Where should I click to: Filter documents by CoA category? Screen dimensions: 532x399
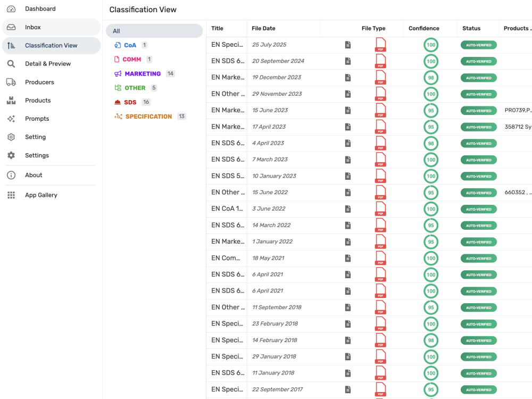coord(130,45)
